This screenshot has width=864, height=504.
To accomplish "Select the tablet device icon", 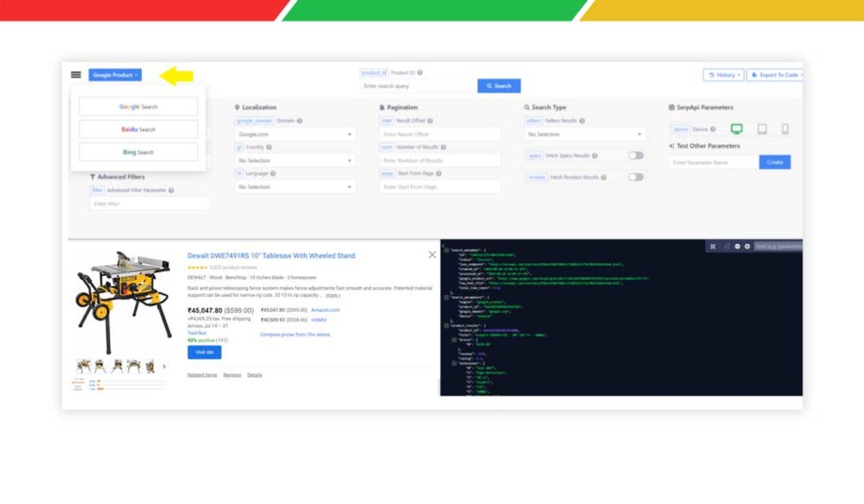I will 762,130.
